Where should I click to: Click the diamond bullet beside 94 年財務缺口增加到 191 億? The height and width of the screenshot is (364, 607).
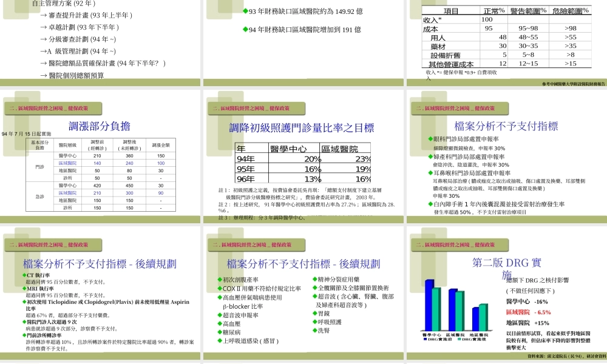point(245,29)
